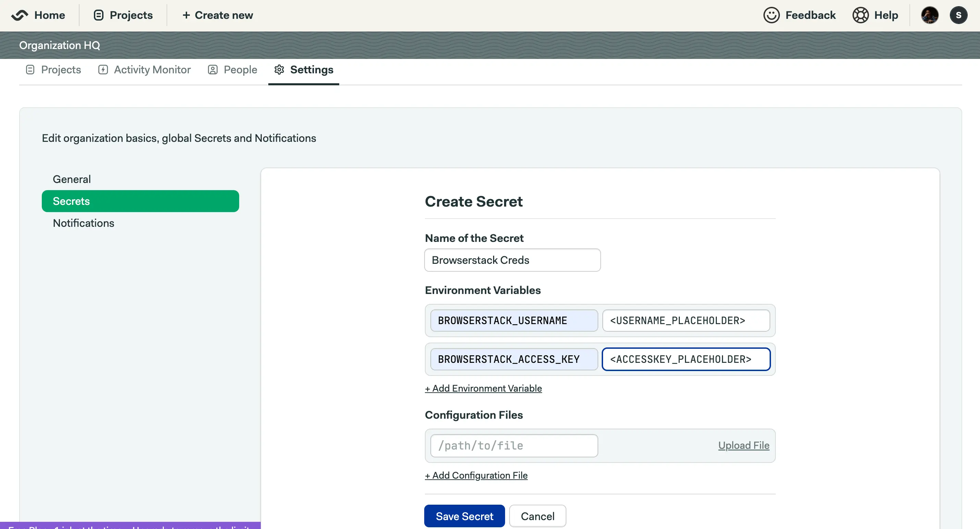Select Notifications in the settings sidebar

coord(83,223)
